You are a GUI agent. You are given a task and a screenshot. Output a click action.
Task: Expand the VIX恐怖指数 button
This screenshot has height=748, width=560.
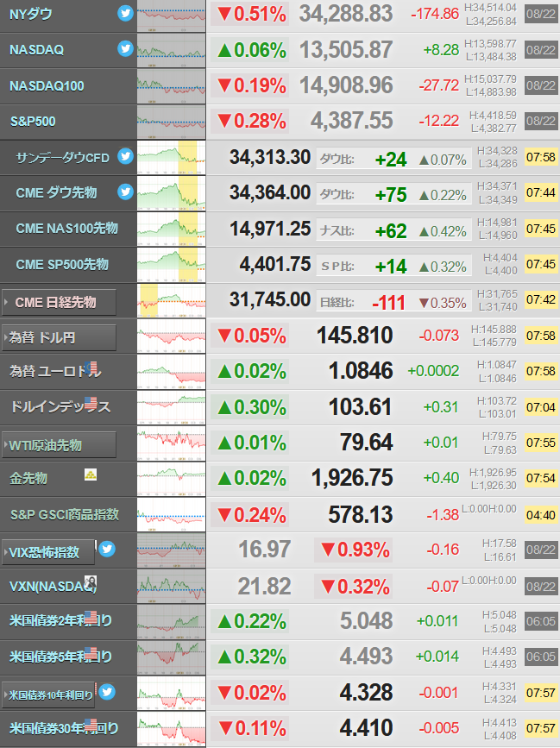tap(48, 552)
